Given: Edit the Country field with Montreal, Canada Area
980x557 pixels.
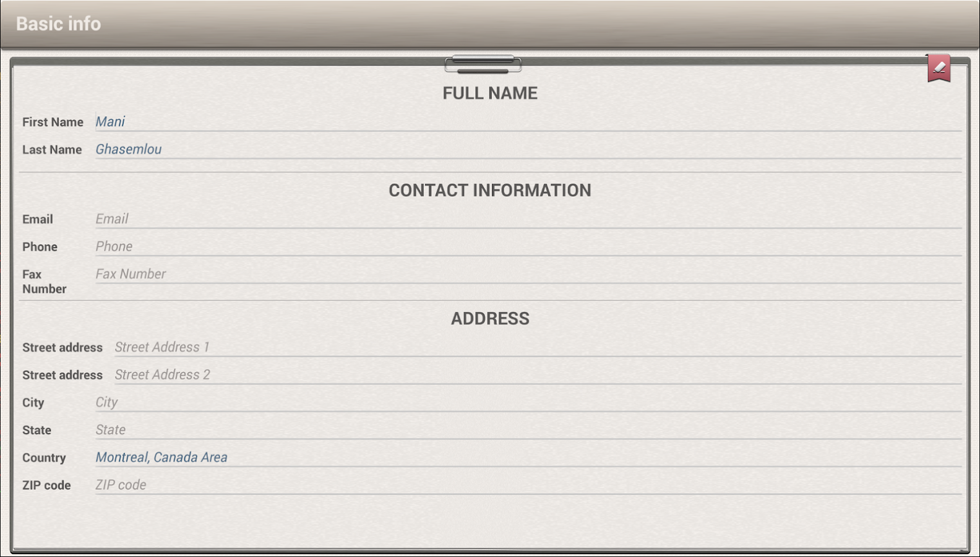Looking at the screenshot, I should click(528, 457).
